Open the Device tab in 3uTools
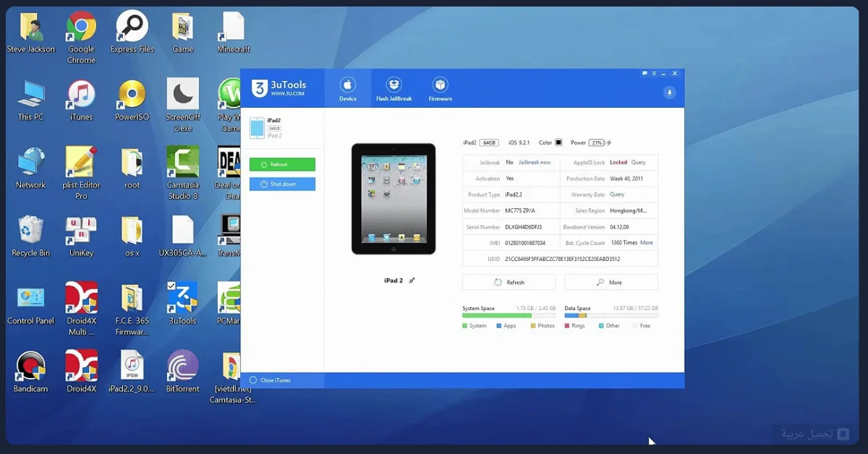The width and height of the screenshot is (868, 454). [348, 89]
